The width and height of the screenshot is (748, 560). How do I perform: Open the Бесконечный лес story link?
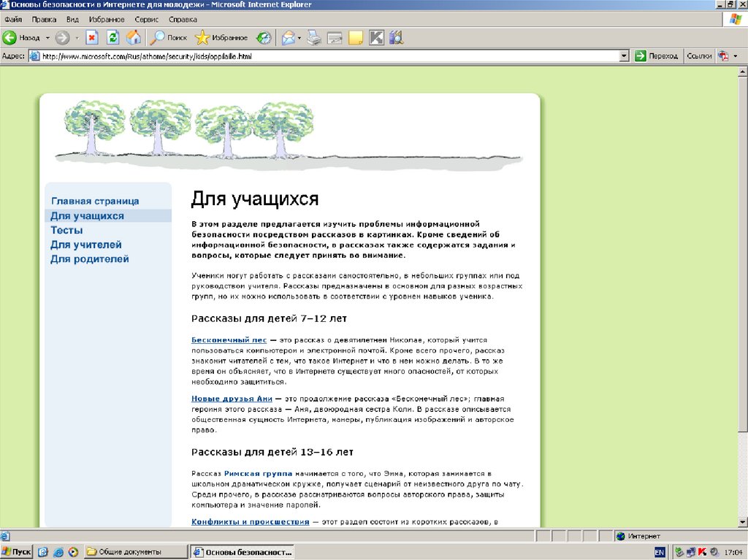click(229, 340)
